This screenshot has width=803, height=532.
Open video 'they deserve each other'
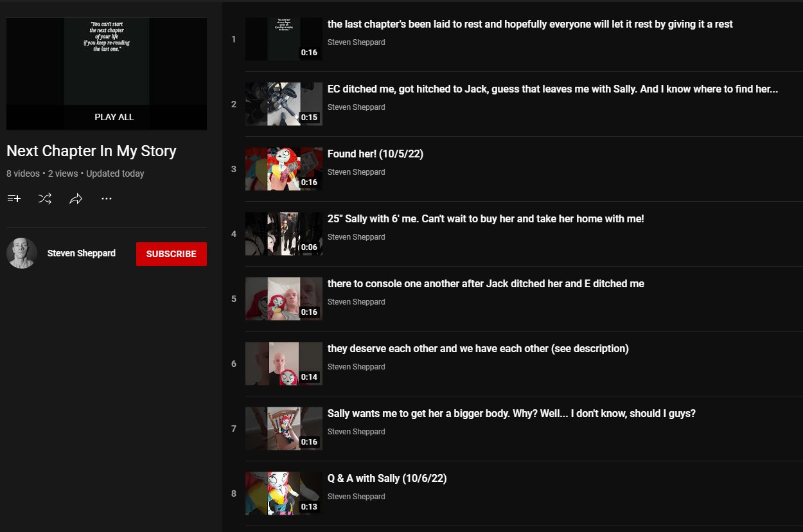pos(478,348)
